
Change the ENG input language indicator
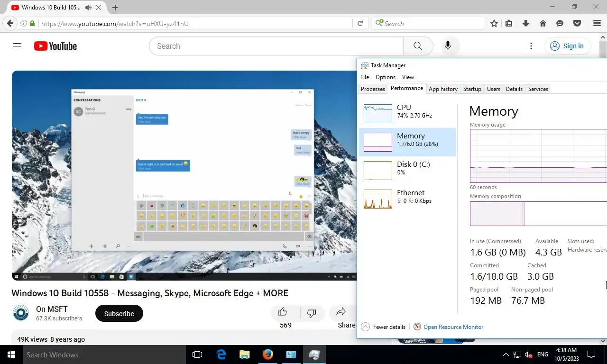[543, 355]
